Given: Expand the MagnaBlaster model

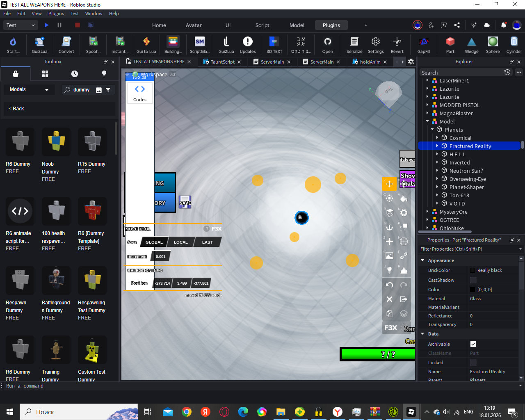Looking at the screenshot, I should (x=427, y=113).
